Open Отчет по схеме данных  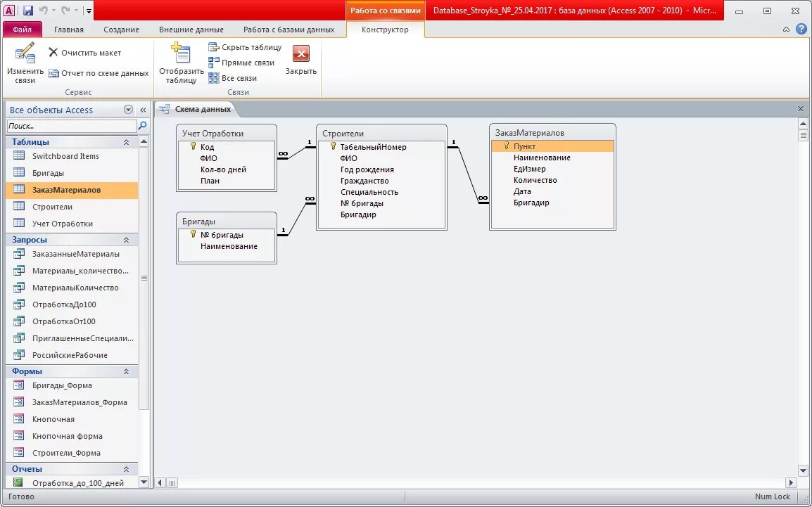(99, 73)
